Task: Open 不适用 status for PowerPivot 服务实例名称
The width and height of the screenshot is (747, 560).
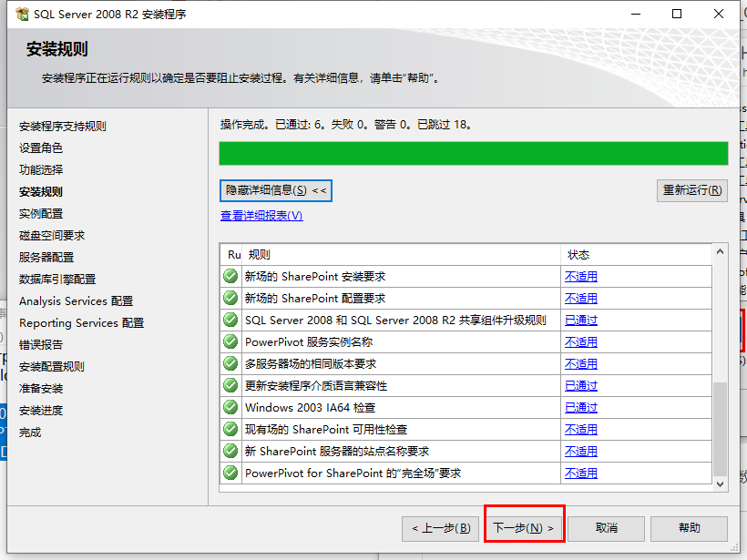Action: point(580,342)
